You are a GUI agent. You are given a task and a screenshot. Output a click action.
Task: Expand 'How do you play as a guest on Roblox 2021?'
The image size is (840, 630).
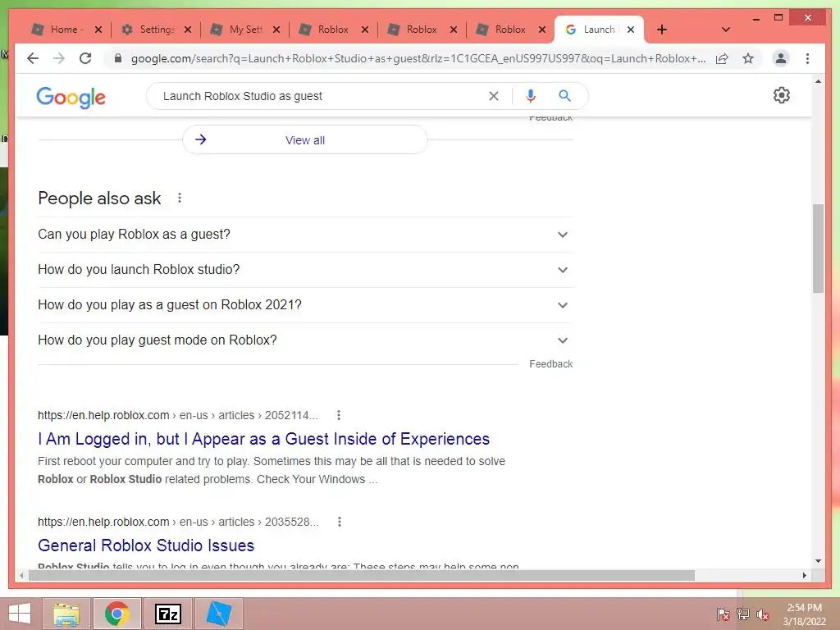(305, 305)
